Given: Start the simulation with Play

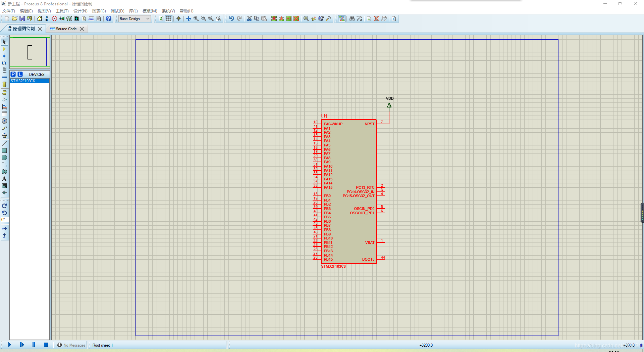Looking at the screenshot, I should (x=10, y=345).
